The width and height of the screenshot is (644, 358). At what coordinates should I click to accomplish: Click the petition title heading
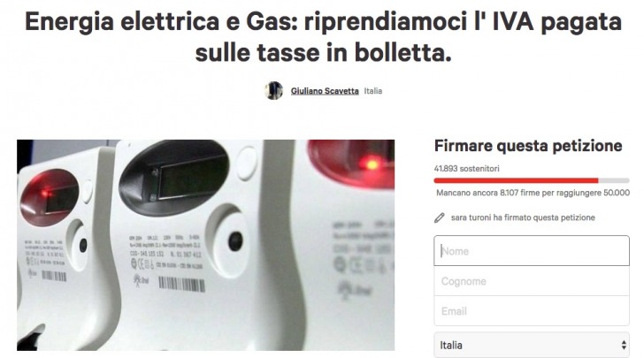pos(323,37)
